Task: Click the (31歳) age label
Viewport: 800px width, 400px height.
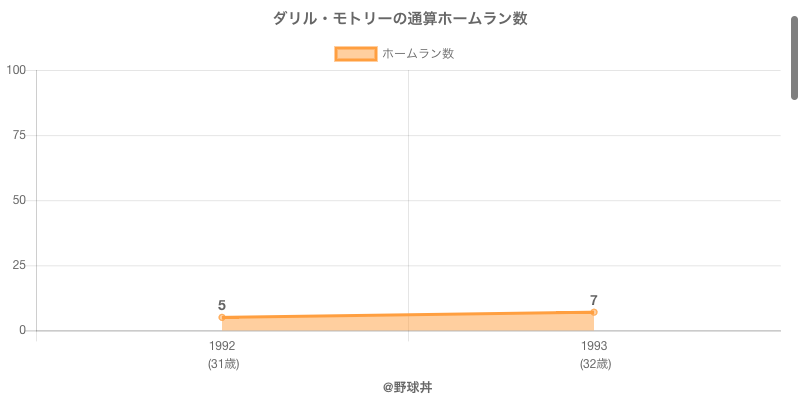Action: (x=222, y=364)
